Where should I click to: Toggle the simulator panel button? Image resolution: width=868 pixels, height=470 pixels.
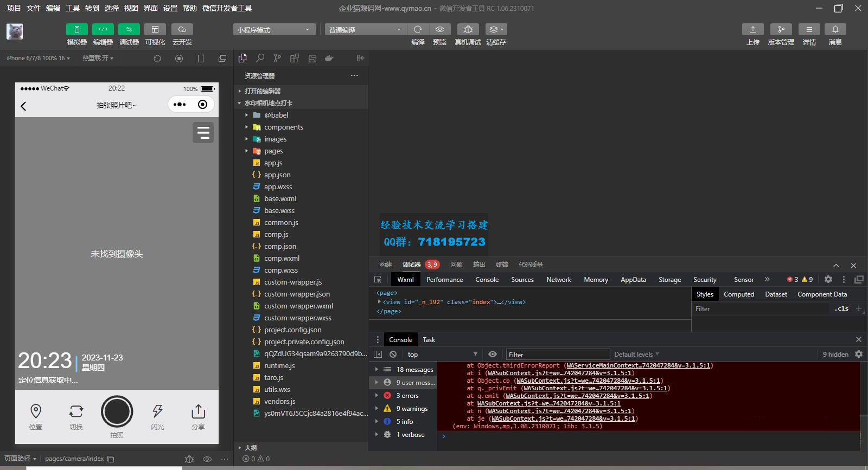tap(76, 29)
